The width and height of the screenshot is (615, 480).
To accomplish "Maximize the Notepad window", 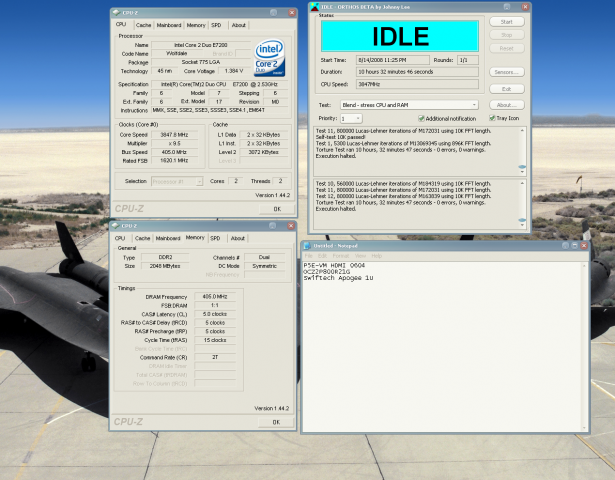I will [575, 245].
